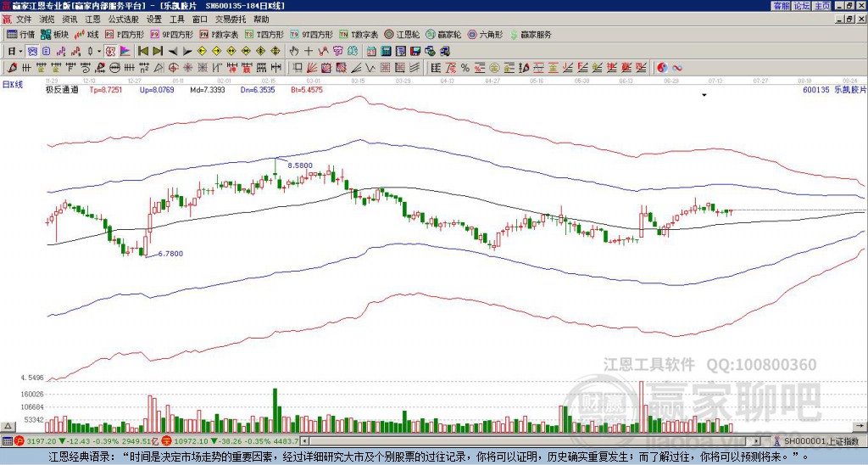This screenshot has height=465, width=868.
Task: Click the horizontal scrollbar right arrow
Action: tap(757, 441)
